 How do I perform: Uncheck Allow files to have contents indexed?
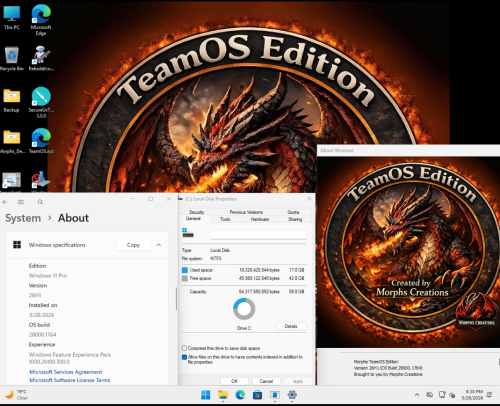tap(184, 357)
